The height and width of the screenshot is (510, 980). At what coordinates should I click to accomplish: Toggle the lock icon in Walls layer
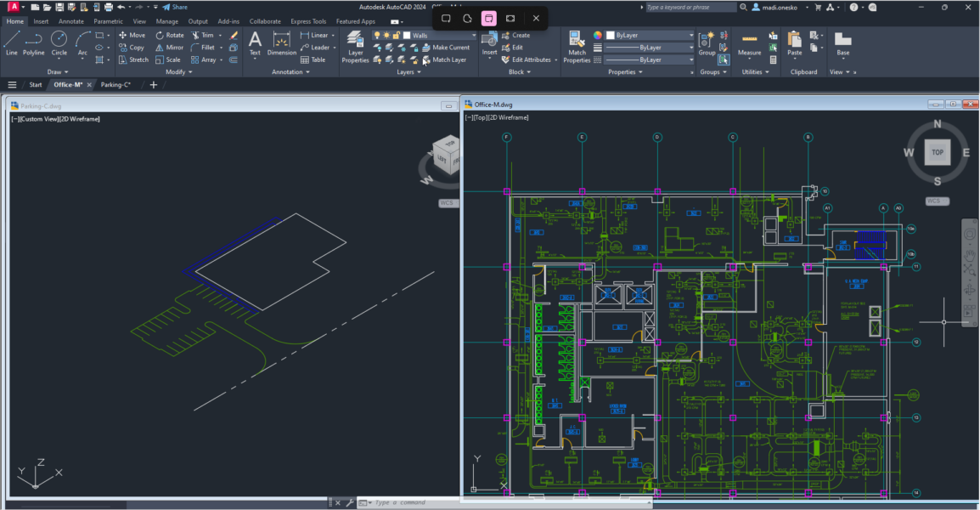point(397,36)
